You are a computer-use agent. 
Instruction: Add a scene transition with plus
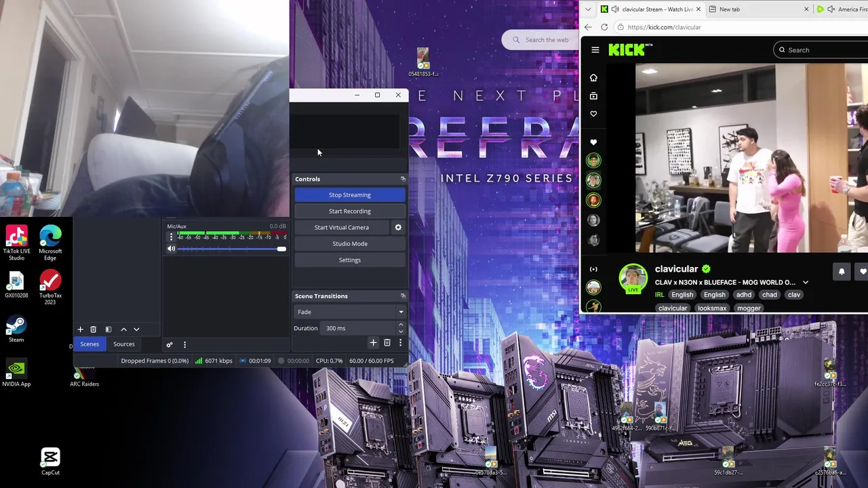point(373,343)
